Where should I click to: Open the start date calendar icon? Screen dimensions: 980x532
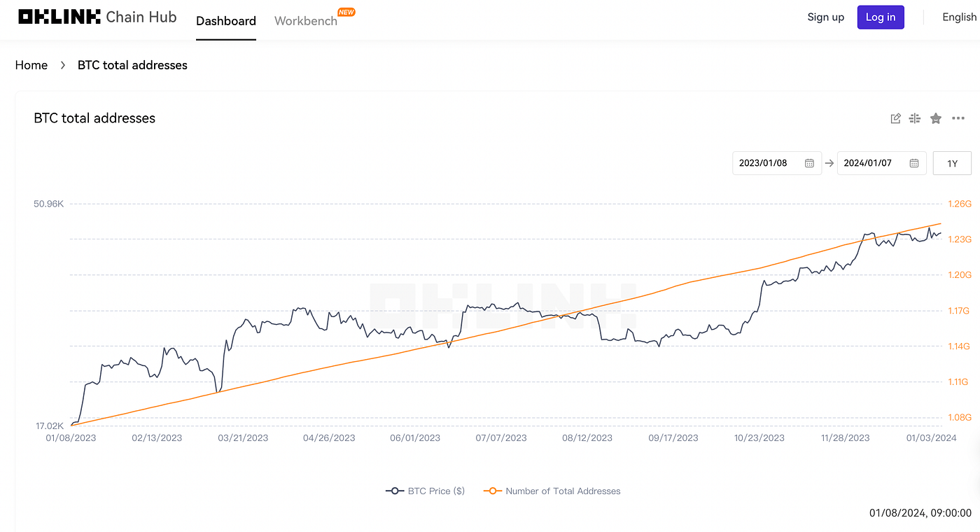click(x=811, y=162)
